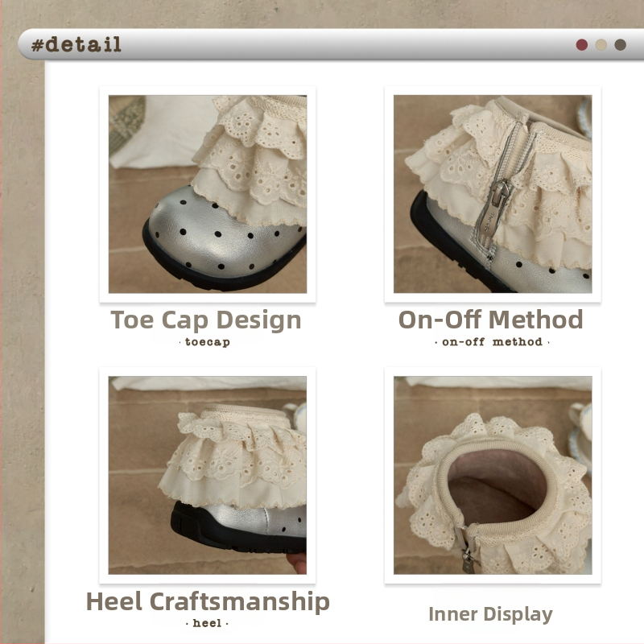
Task: Click the #detail title label
Action: (76, 44)
